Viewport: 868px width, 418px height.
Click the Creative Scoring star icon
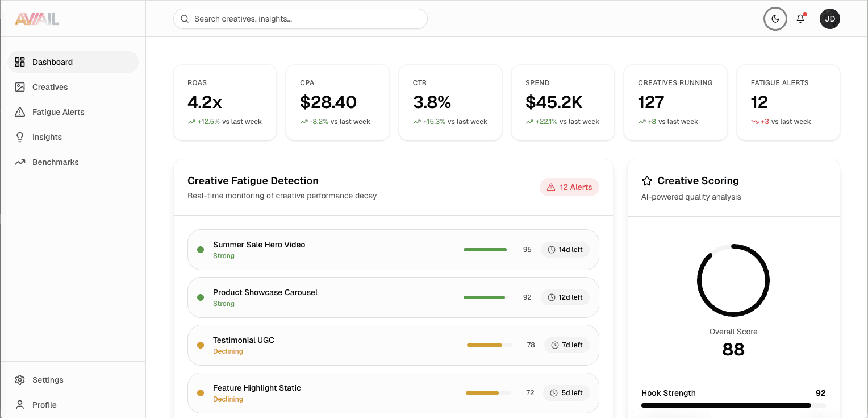[646, 181]
